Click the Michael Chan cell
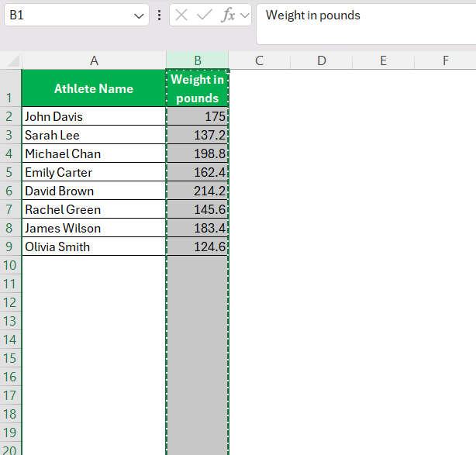 pyautogui.click(x=94, y=153)
